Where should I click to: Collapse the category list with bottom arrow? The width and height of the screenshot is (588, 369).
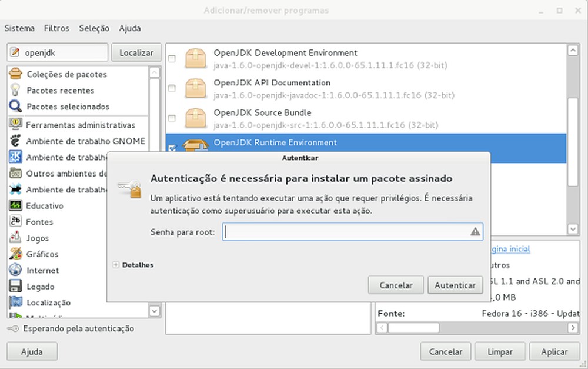pyautogui.click(x=154, y=311)
